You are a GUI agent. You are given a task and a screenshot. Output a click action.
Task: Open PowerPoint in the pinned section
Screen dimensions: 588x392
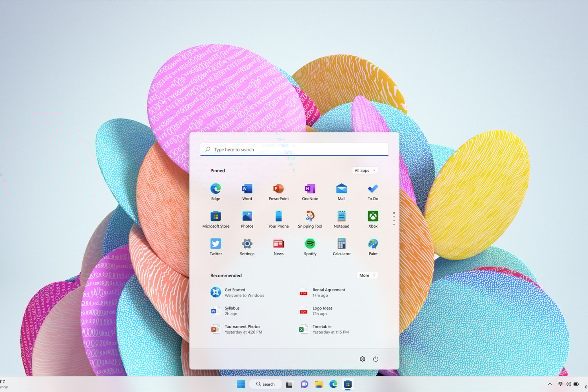pyautogui.click(x=279, y=192)
